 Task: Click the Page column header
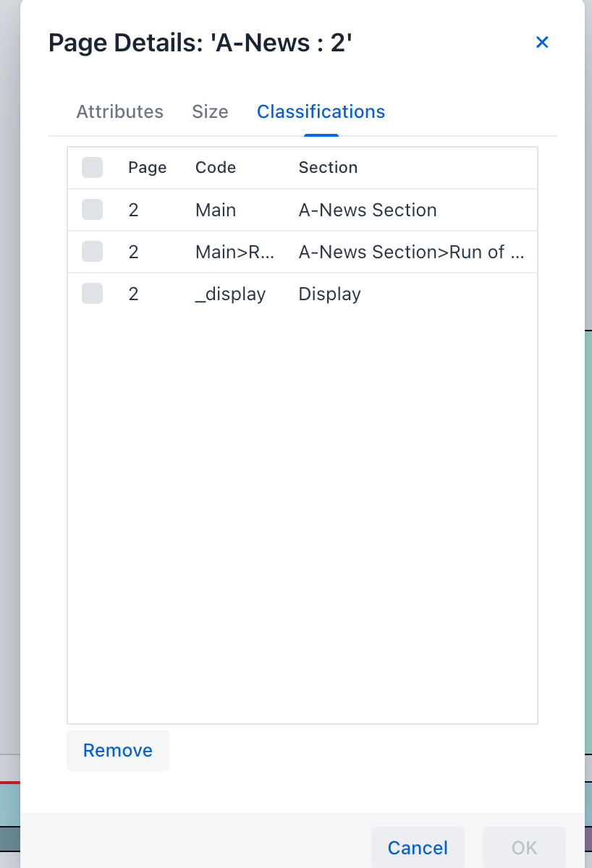pyautogui.click(x=148, y=168)
